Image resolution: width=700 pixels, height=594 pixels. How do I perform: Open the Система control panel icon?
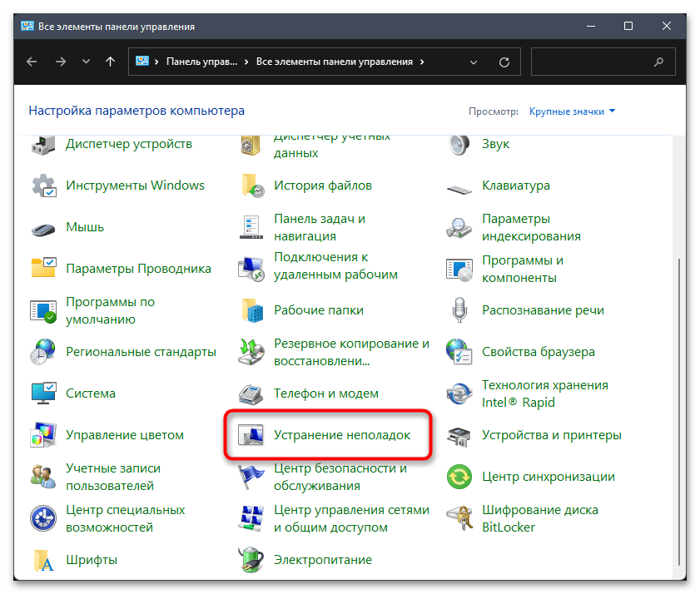[43, 393]
